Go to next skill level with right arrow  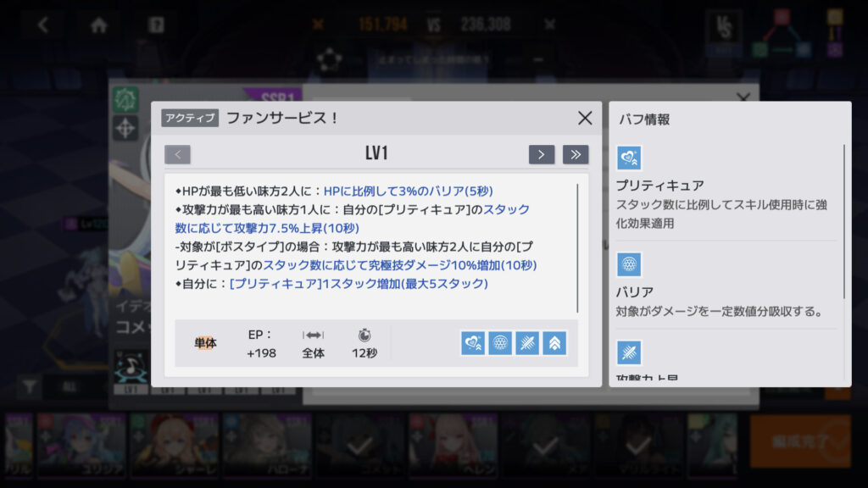(542, 154)
